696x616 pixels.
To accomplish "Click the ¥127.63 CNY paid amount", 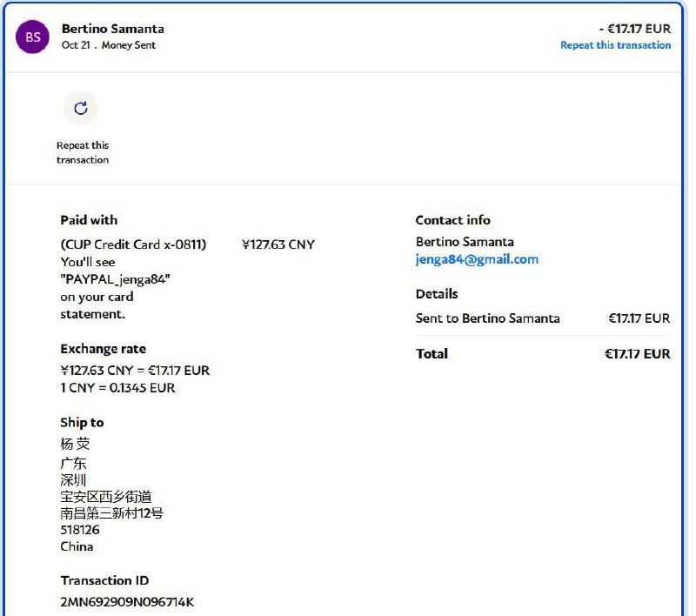I will [x=278, y=244].
